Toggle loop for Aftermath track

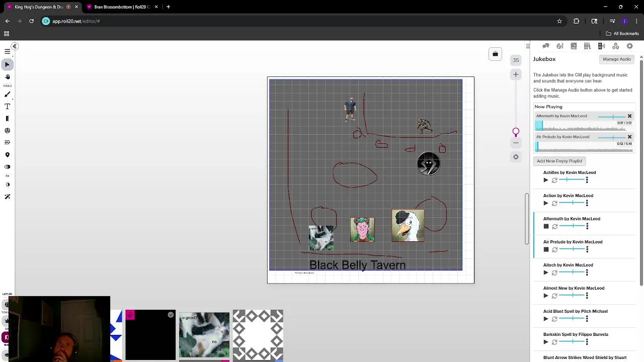(x=554, y=226)
